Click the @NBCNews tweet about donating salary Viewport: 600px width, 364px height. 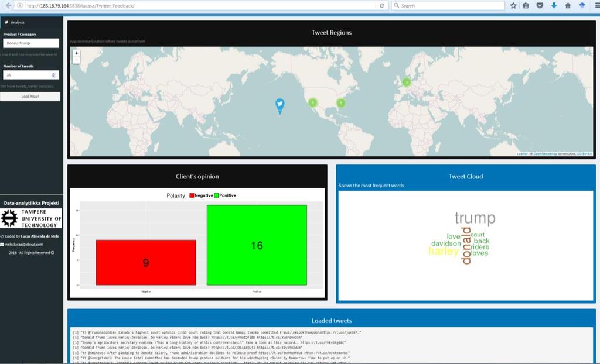(211, 353)
